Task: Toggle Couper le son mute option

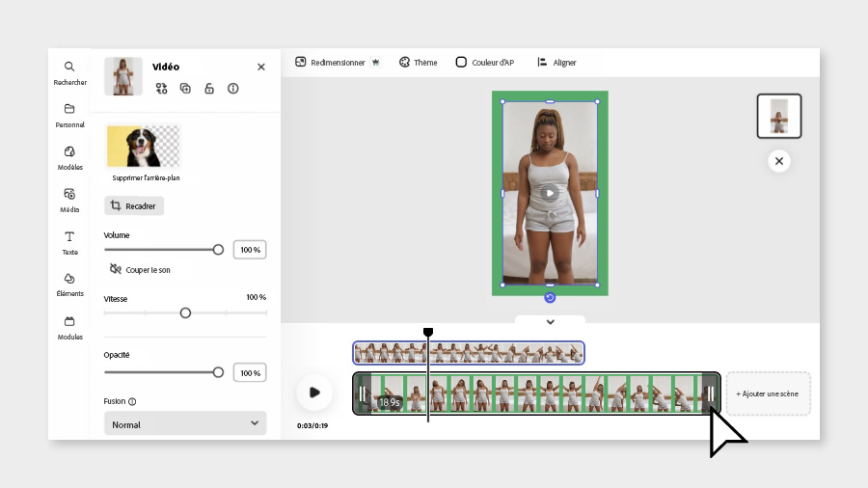Action: coord(141,269)
